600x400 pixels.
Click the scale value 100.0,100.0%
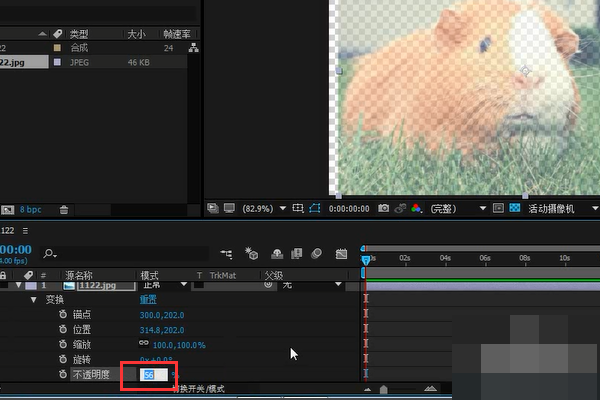pyautogui.click(x=179, y=345)
